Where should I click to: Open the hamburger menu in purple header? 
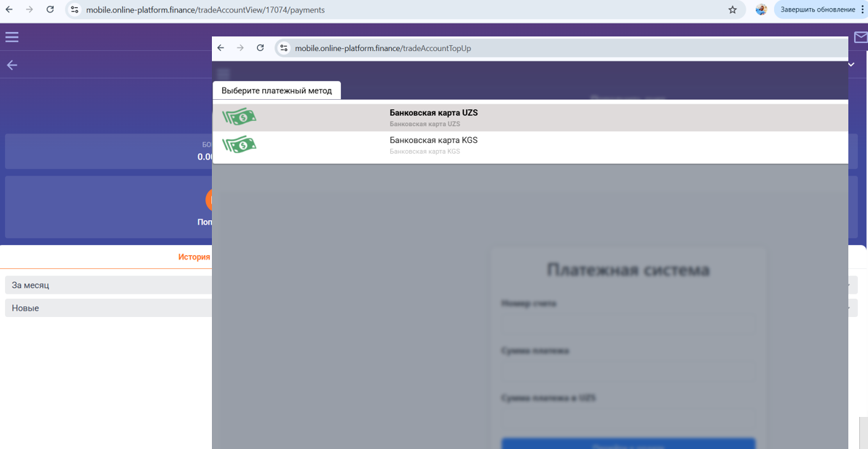12,37
